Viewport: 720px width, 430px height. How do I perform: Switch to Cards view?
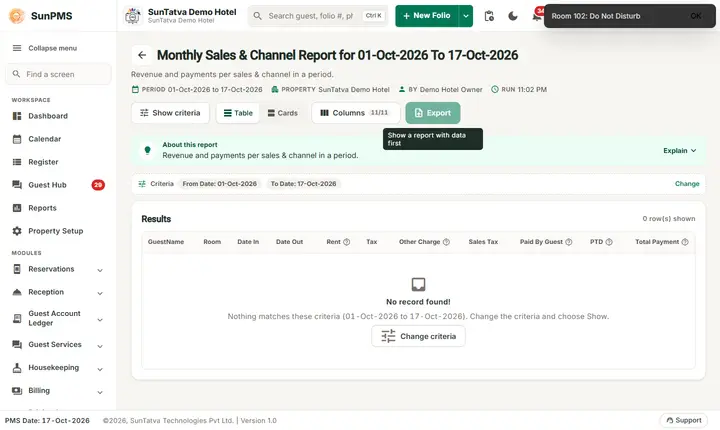tap(283, 113)
